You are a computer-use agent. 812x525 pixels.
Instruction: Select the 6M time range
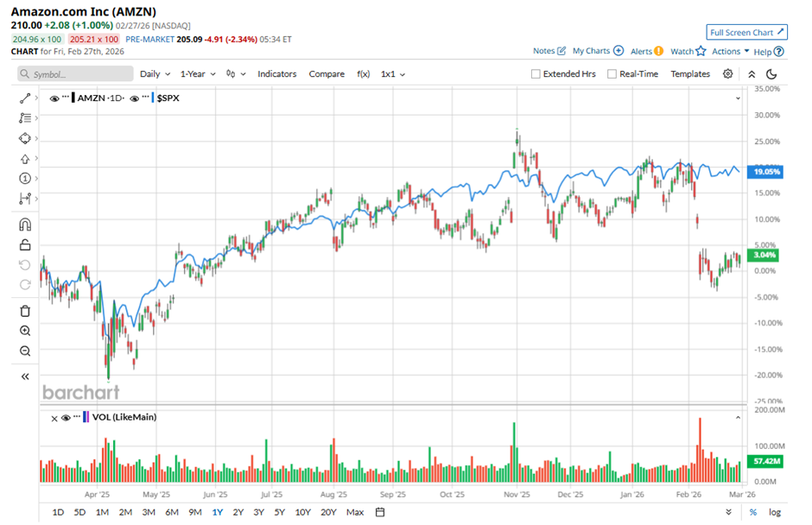click(x=172, y=512)
